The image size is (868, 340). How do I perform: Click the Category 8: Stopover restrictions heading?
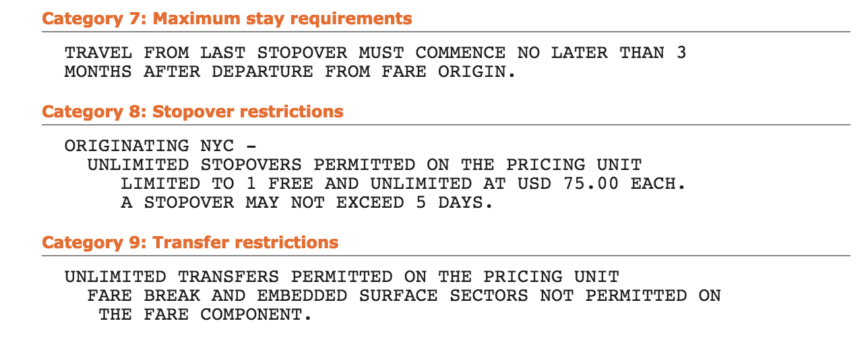193,111
